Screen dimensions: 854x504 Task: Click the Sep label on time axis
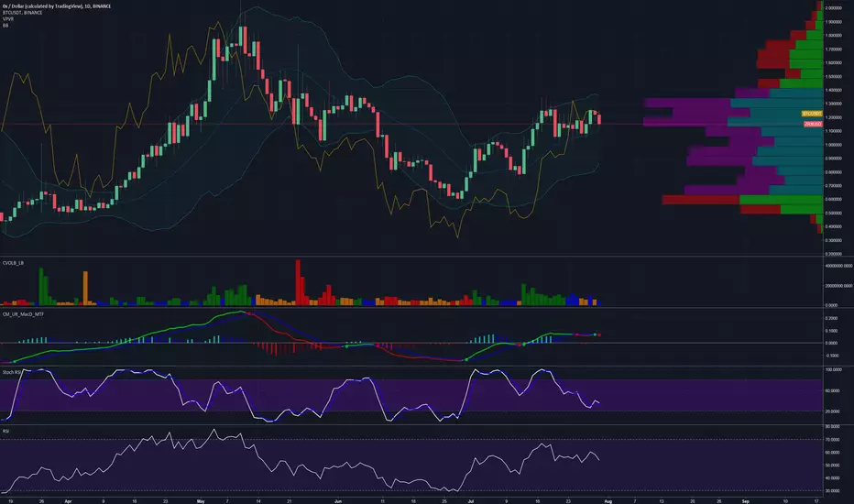746,500
